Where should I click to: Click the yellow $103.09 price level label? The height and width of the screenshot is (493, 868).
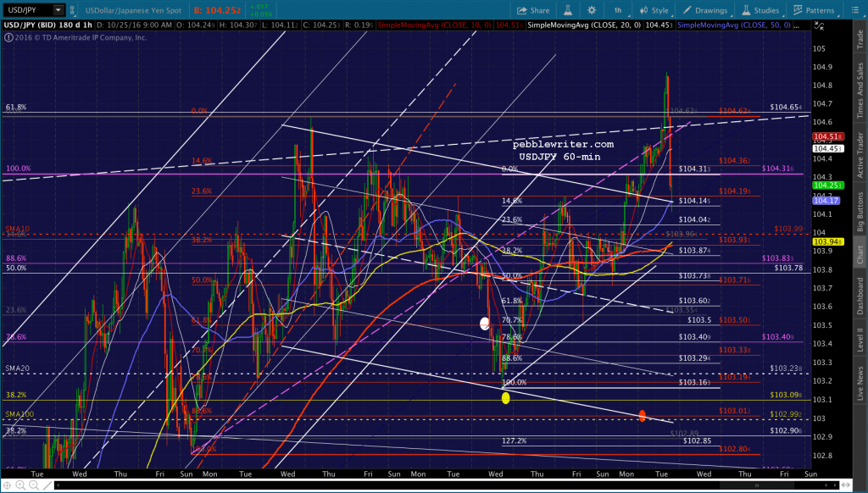[786, 395]
